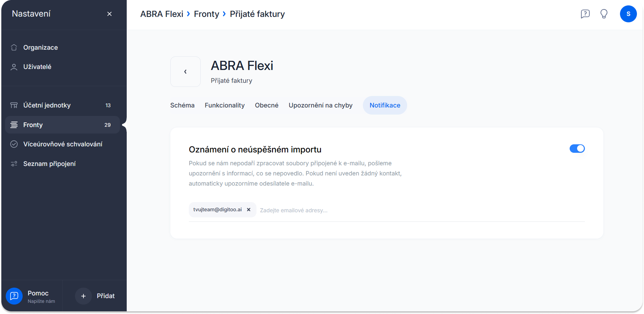Image resolution: width=644 pixels, height=314 pixels.
Task: Open the help chat bubble in header
Action: 585,14
